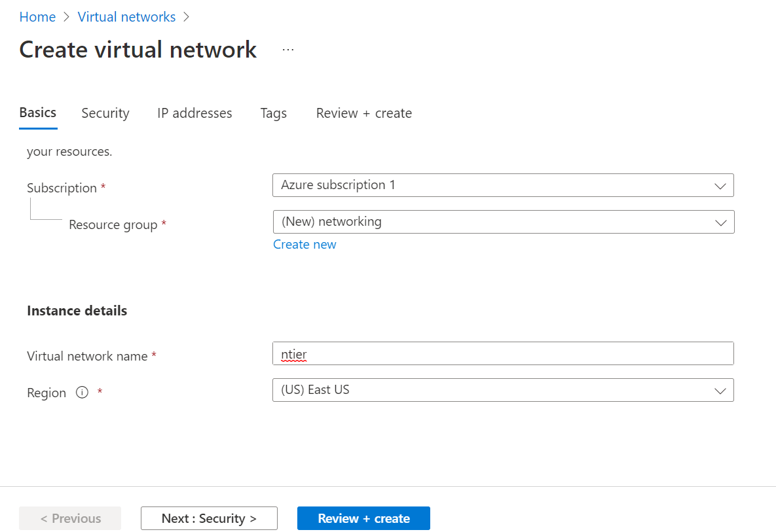Click the Subscription label

coord(62,188)
